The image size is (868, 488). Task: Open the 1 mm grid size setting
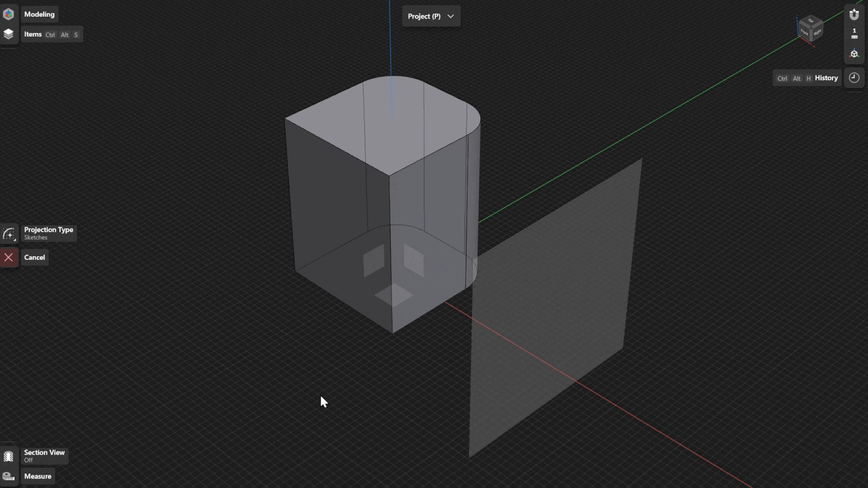coord(854,34)
